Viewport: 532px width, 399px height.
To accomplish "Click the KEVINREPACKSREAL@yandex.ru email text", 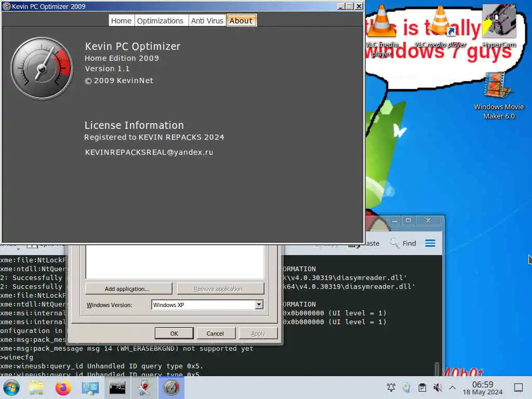I will click(x=149, y=152).
